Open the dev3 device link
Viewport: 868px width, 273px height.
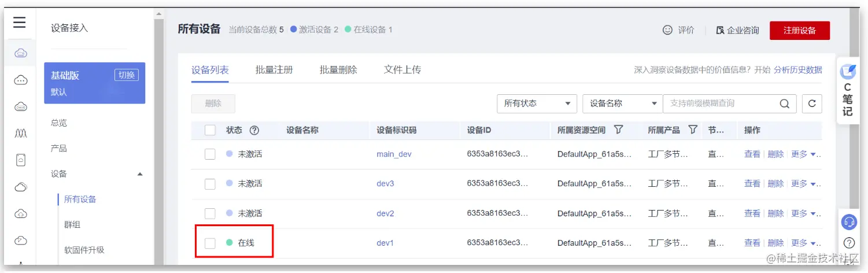pos(385,183)
